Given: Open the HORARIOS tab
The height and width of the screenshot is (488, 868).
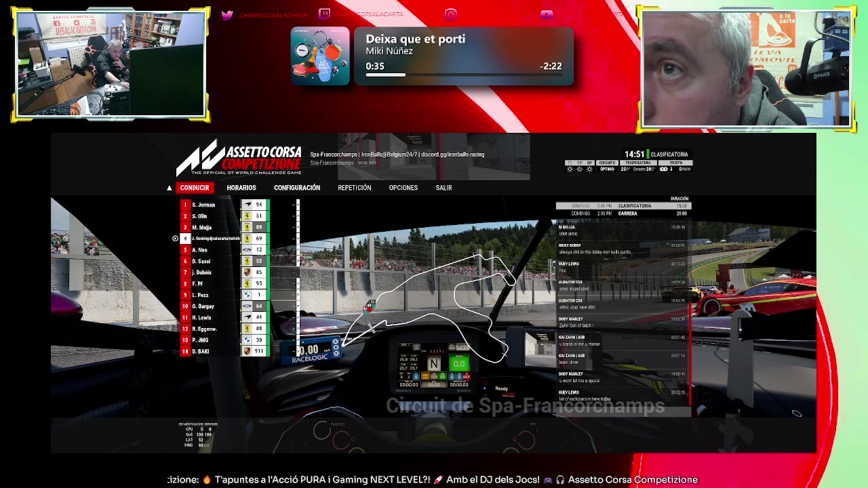Looking at the screenshot, I should (241, 188).
